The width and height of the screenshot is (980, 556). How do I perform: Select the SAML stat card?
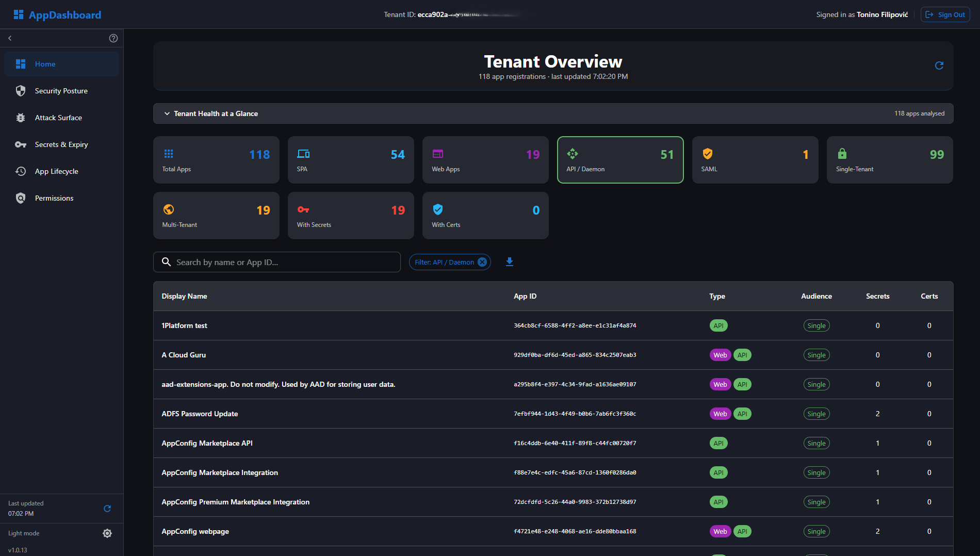coord(755,160)
